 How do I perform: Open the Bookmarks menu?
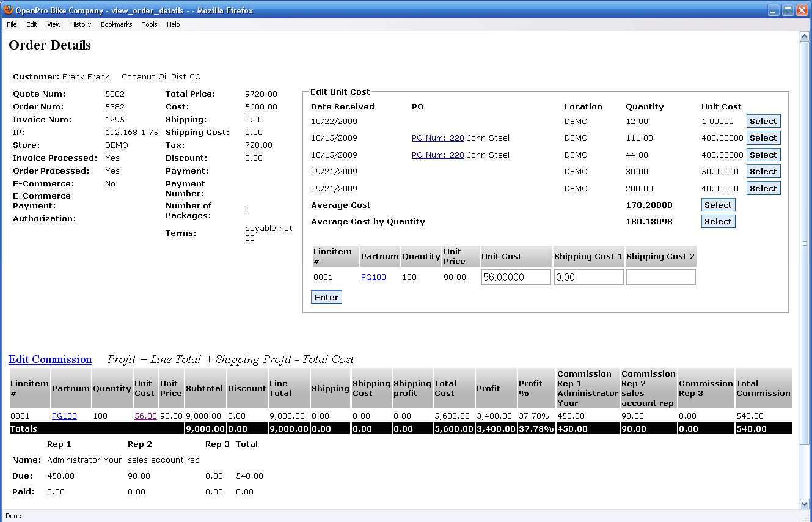(116, 24)
